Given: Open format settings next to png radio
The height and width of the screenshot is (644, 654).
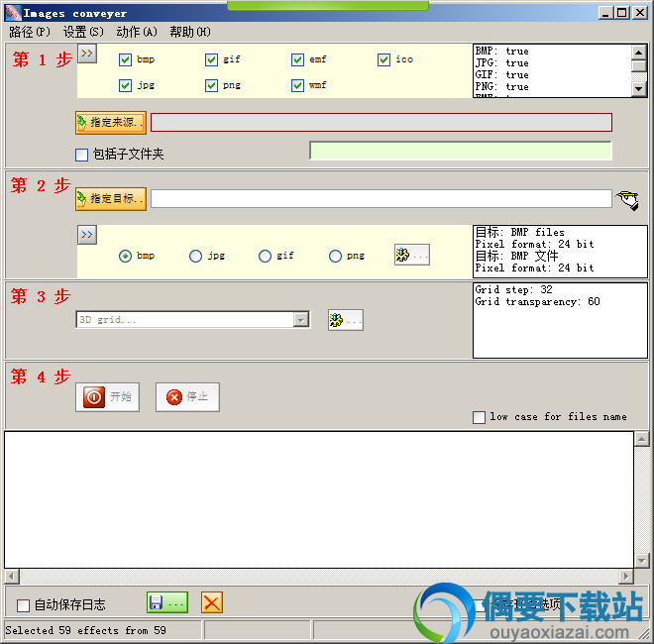Looking at the screenshot, I should click(x=411, y=255).
